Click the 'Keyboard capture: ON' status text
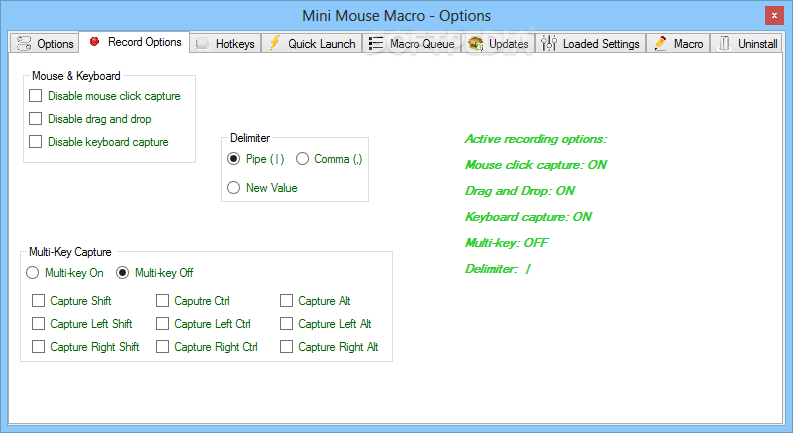The image size is (793, 433). [x=528, y=217]
